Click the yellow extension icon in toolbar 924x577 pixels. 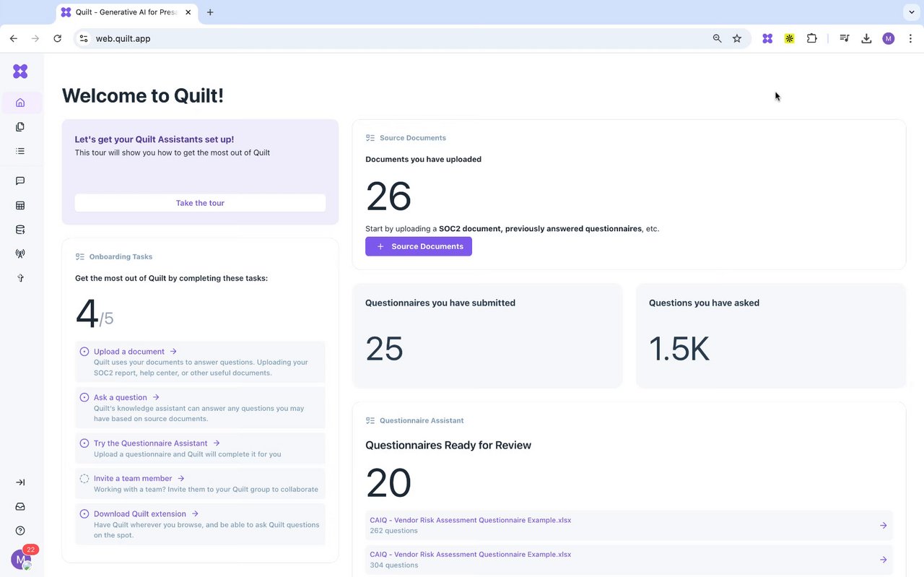point(789,38)
